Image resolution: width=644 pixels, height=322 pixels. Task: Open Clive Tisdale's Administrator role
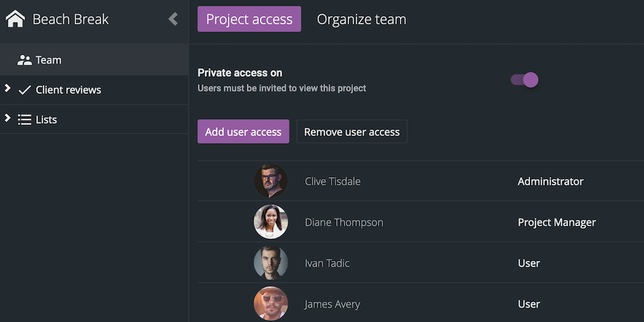tap(550, 182)
